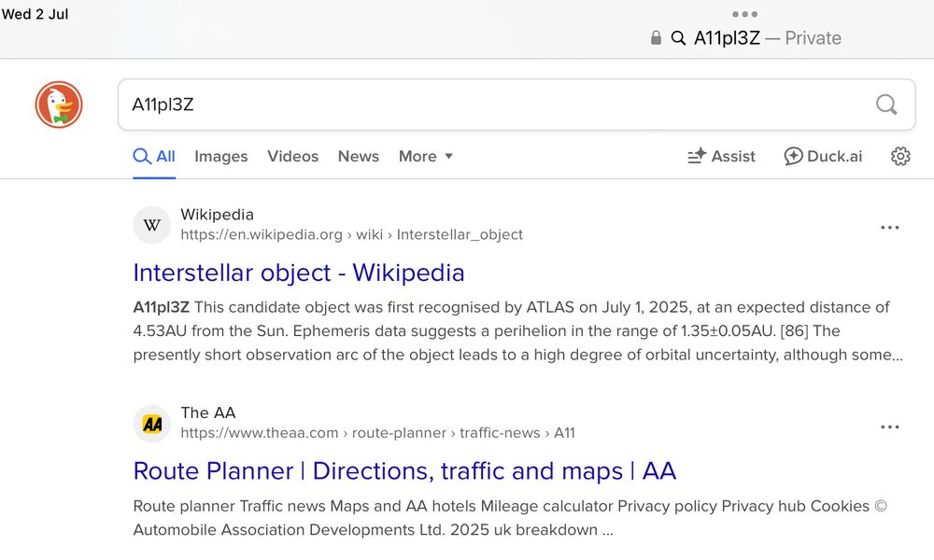Open the DuckDuckGo logo homepage
The height and width of the screenshot is (560, 934).
(58, 105)
